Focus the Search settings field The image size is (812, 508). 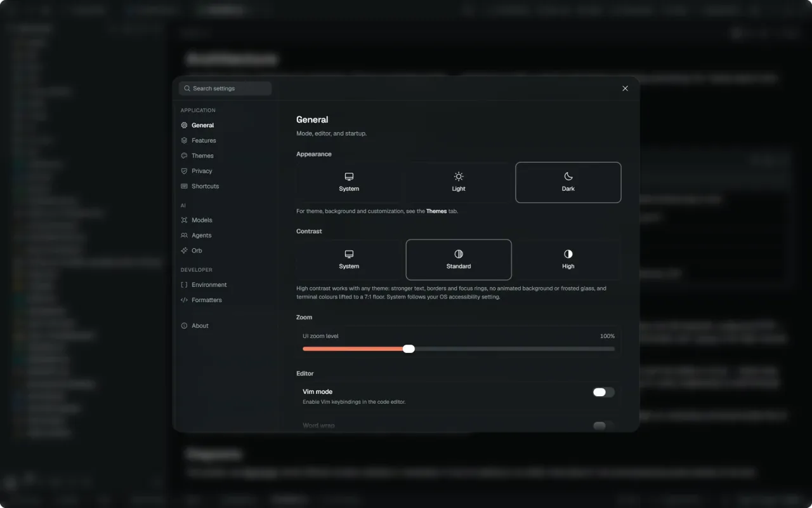coord(225,88)
